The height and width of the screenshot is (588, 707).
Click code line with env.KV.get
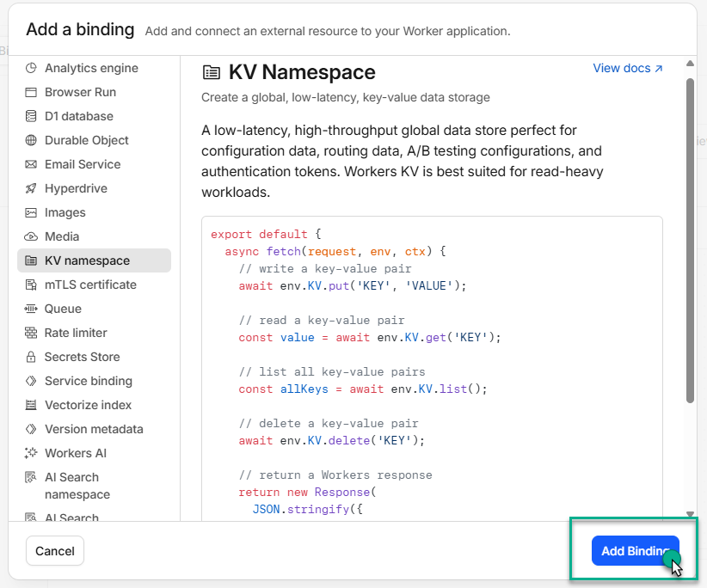(370, 338)
